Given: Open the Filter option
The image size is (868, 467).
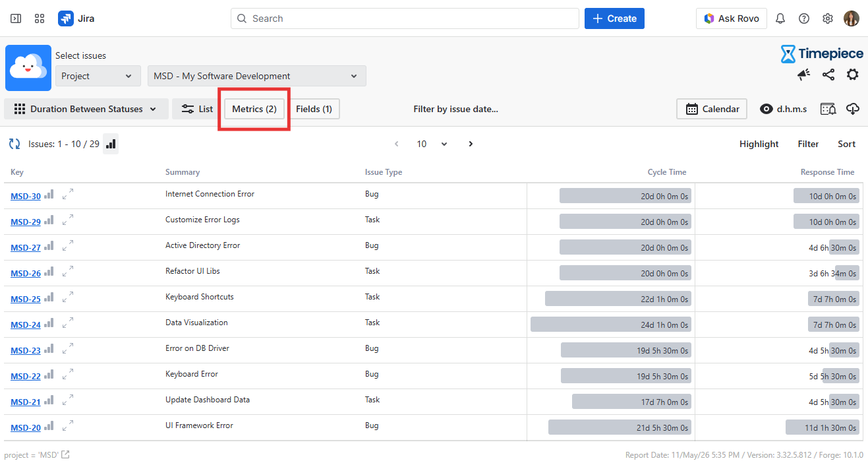Looking at the screenshot, I should (x=809, y=144).
